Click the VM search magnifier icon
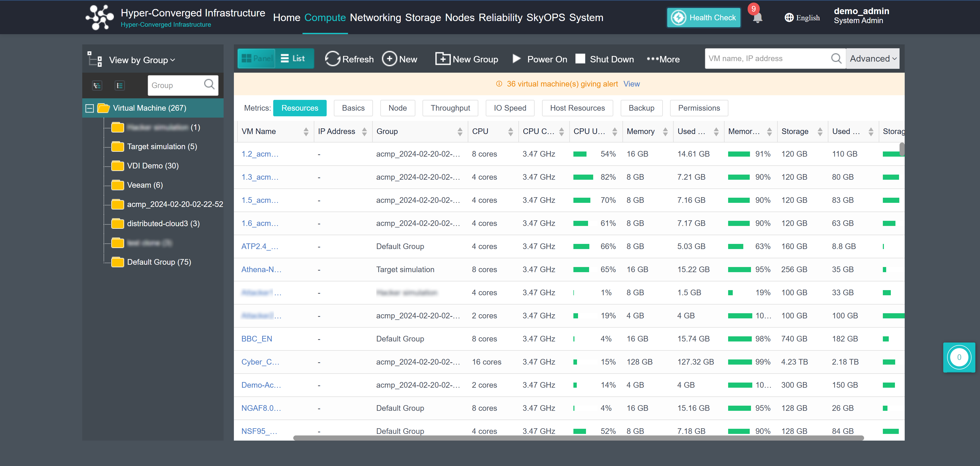 pyautogui.click(x=836, y=59)
